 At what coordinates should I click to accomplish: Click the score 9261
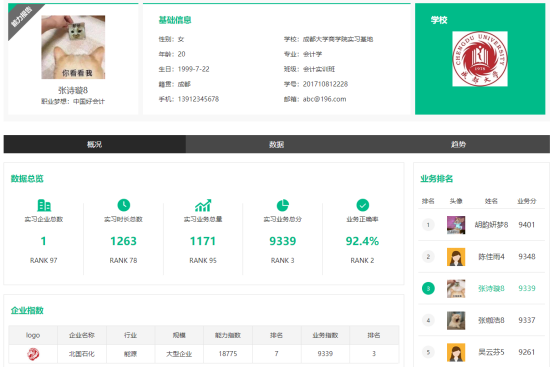point(526,352)
